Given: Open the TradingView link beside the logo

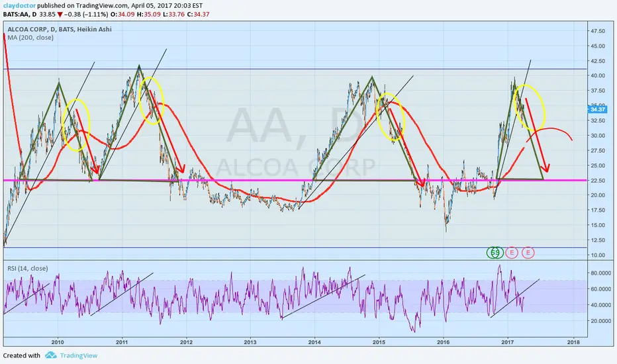Looking at the screenshot, I should click(x=79, y=355).
